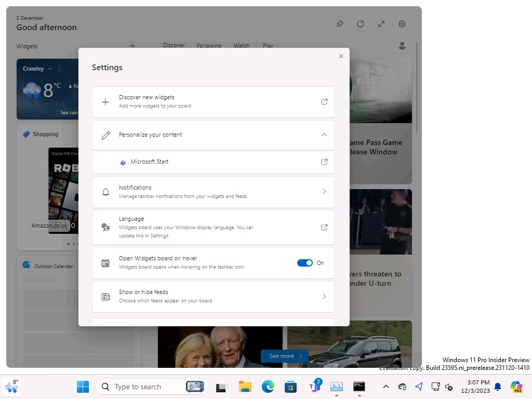Switch to the Following tab

(x=209, y=46)
